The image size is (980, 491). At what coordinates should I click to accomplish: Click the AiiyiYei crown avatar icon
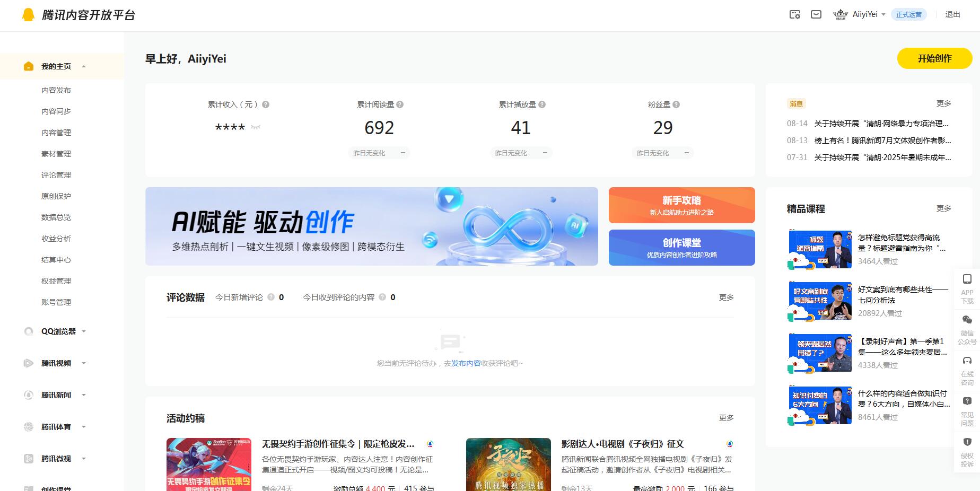(x=841, y=14)
